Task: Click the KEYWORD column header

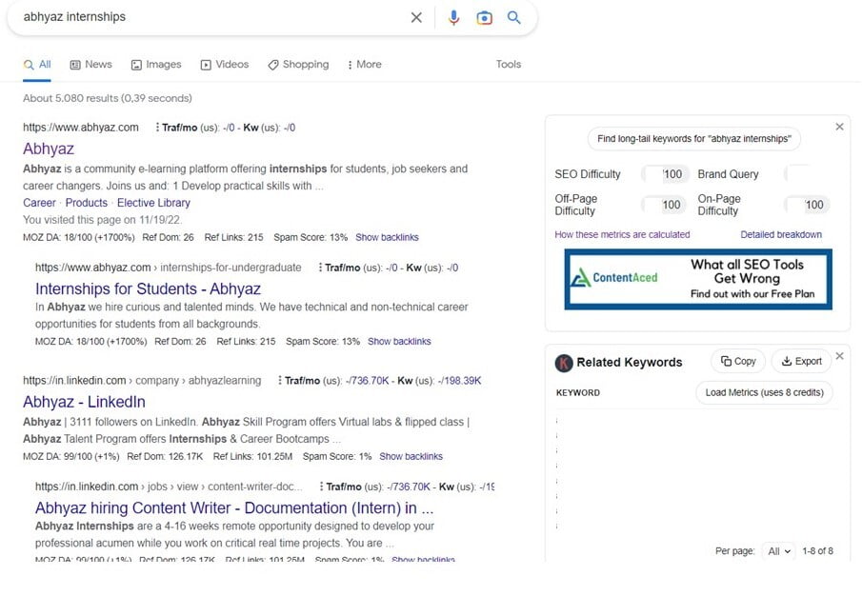Action: [x=578, y=393]
